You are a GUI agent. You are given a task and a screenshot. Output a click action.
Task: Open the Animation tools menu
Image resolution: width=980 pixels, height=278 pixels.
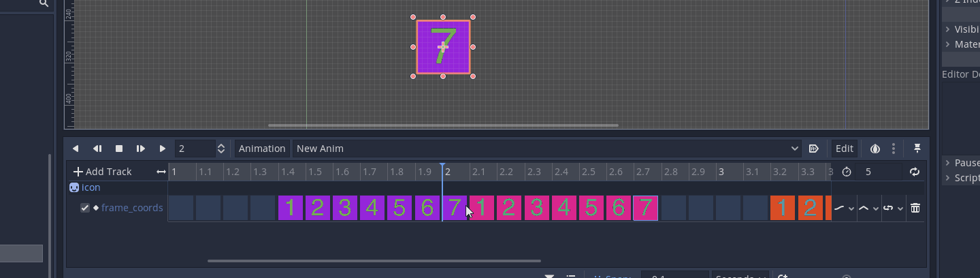[262, 149]
